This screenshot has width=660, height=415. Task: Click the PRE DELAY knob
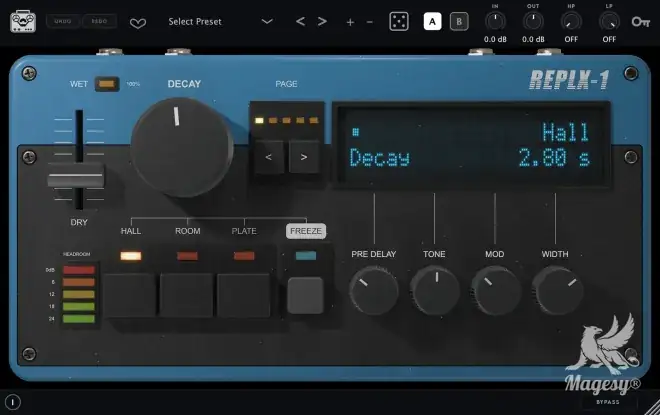(x=373, y=290)
